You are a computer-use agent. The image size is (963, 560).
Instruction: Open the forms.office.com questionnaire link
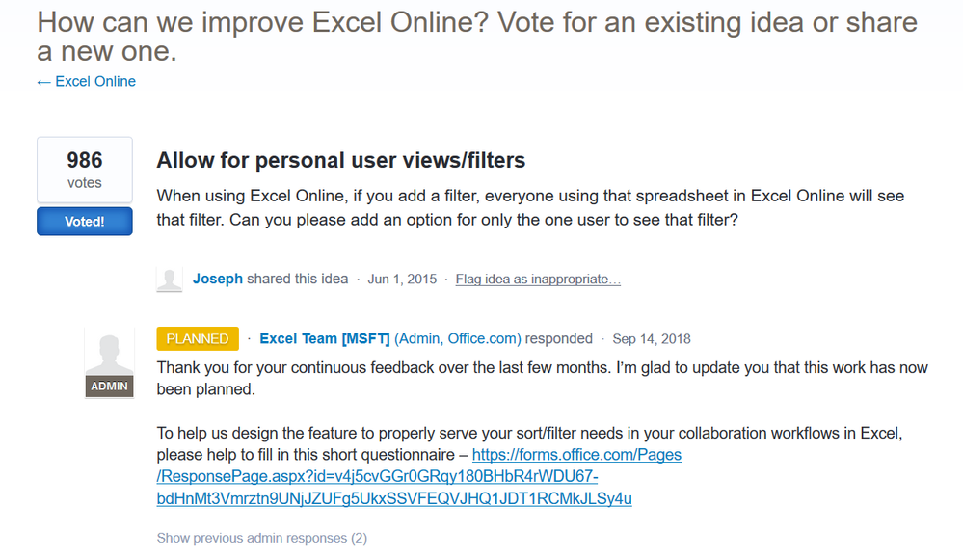[575, 454]
